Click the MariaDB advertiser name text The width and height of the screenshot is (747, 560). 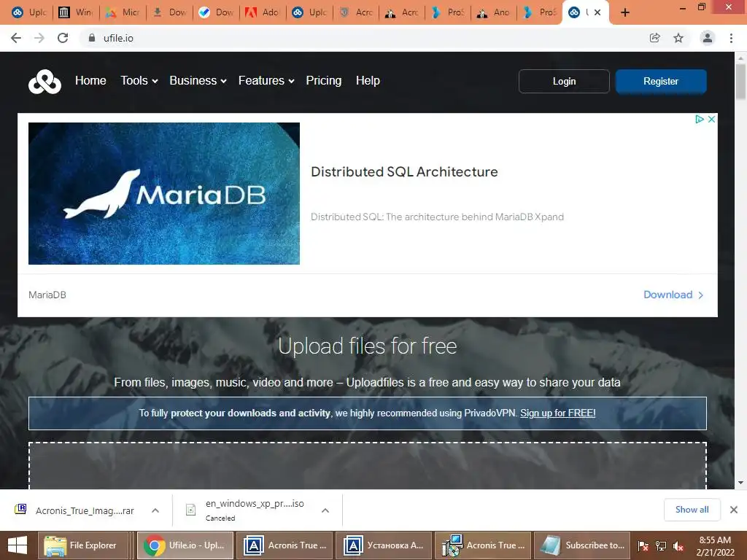[x=47, y=295]
